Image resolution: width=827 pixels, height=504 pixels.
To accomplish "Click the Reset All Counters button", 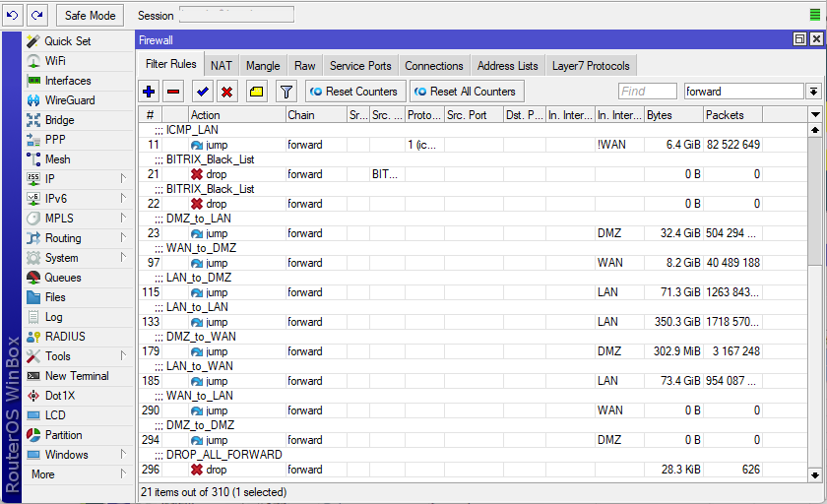I will pos(466,92).
